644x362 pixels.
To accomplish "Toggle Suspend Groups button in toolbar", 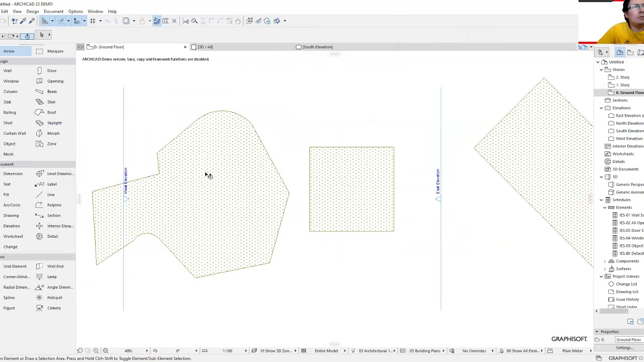I will click(x=157, y=21).
